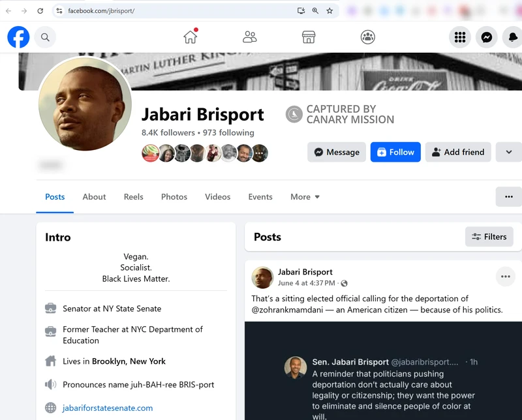Viewport: 522px width, 420px height.
Task: Open the Facebook Home icon
Action: click(x=190, y=37)
